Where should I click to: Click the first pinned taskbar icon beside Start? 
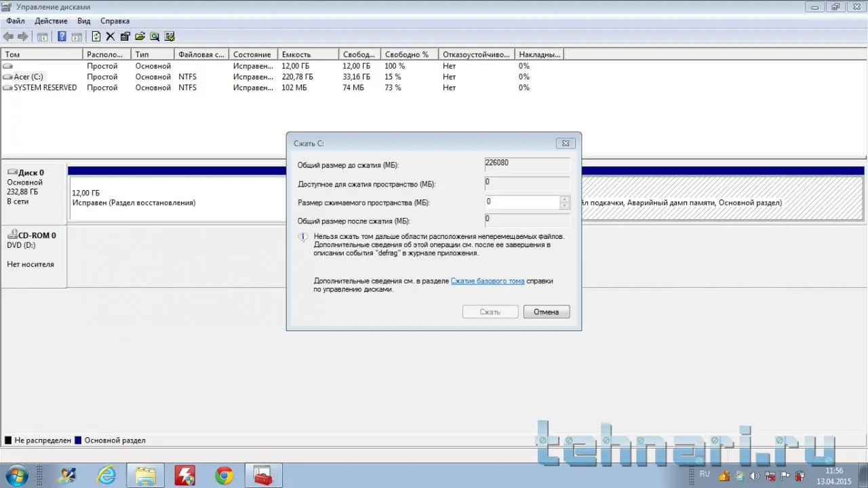click(67, 475)
